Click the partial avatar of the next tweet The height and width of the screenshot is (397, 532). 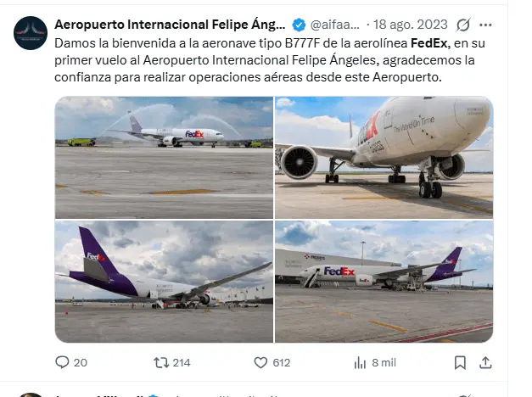tap(31, 394)
